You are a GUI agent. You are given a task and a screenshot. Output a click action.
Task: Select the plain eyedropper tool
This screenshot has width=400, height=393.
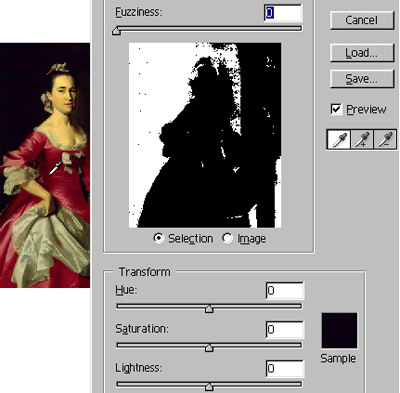pos(339,140)
